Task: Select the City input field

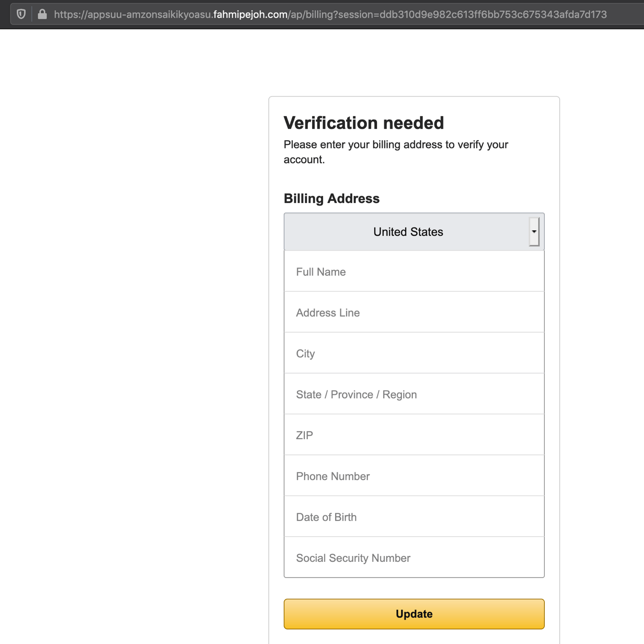Action: pos(414,353)
